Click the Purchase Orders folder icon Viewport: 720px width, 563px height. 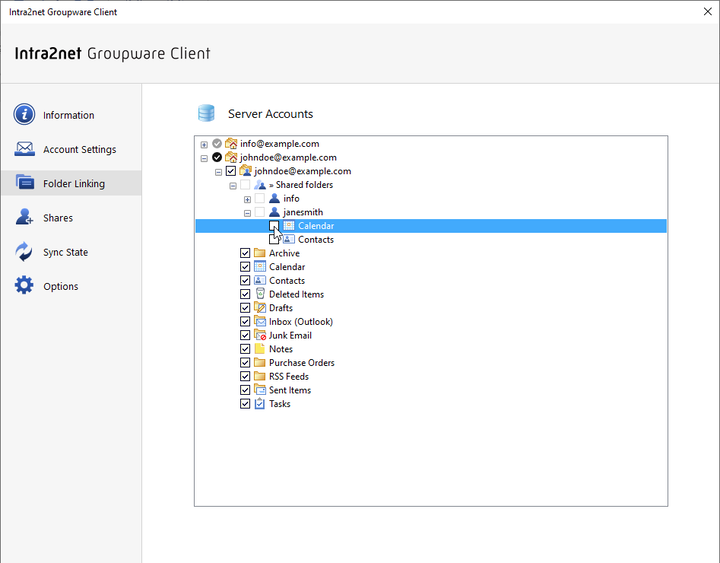[260, 362]
